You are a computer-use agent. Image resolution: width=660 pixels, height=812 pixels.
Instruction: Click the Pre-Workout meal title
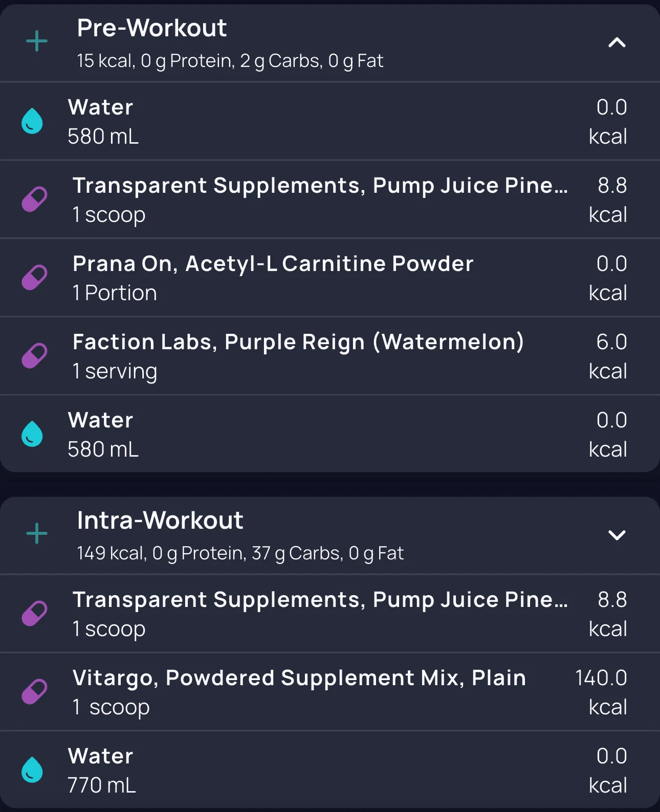tap(151, 28)
